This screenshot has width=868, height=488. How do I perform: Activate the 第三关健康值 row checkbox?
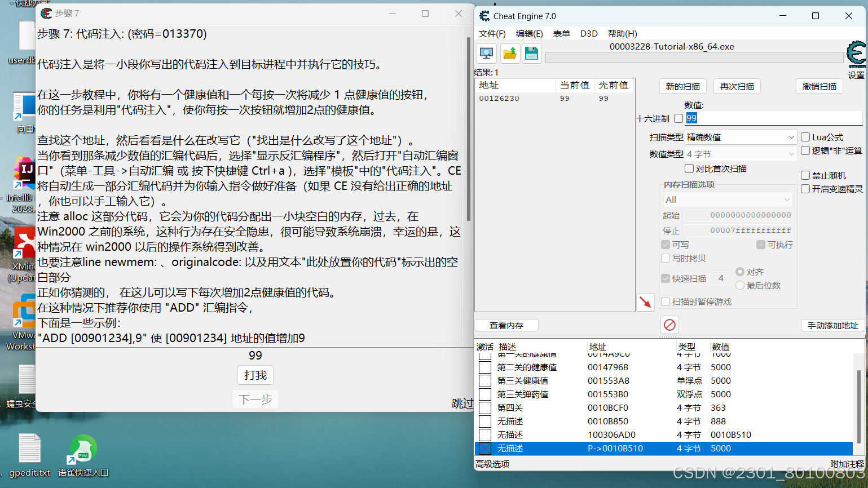(485, 381)
